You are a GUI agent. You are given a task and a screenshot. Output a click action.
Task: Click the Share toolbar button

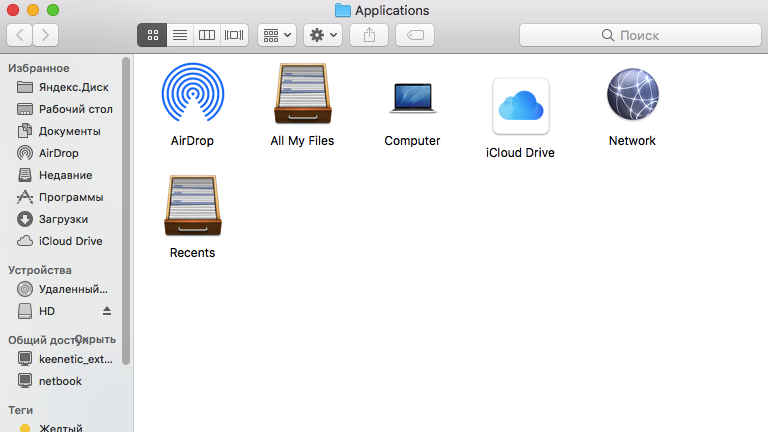(x=369, y=35)
